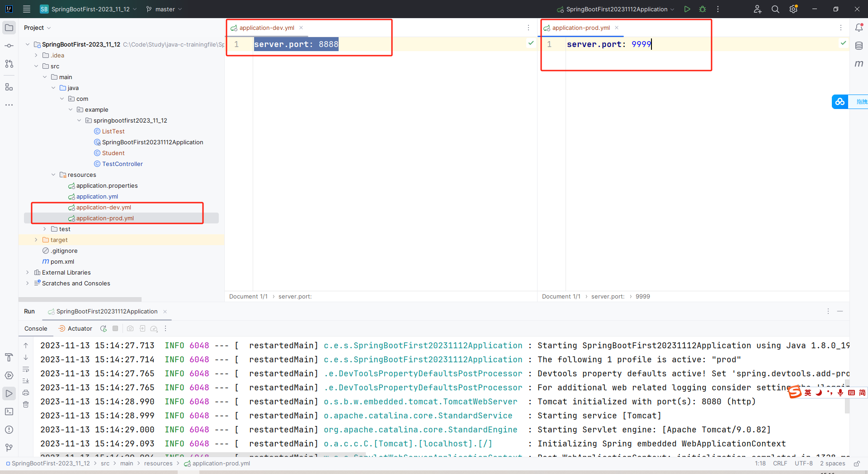Toggle read-only lock in status bar
The height and width of the screenshot is (474, 868).
pyautogui.click(x=856, y=464)
